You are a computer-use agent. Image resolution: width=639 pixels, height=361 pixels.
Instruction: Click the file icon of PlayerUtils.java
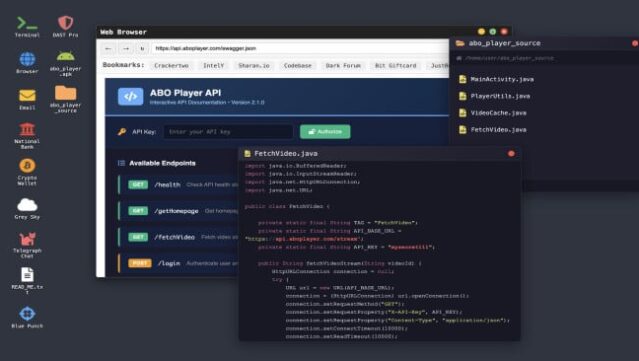coord(463,96)
